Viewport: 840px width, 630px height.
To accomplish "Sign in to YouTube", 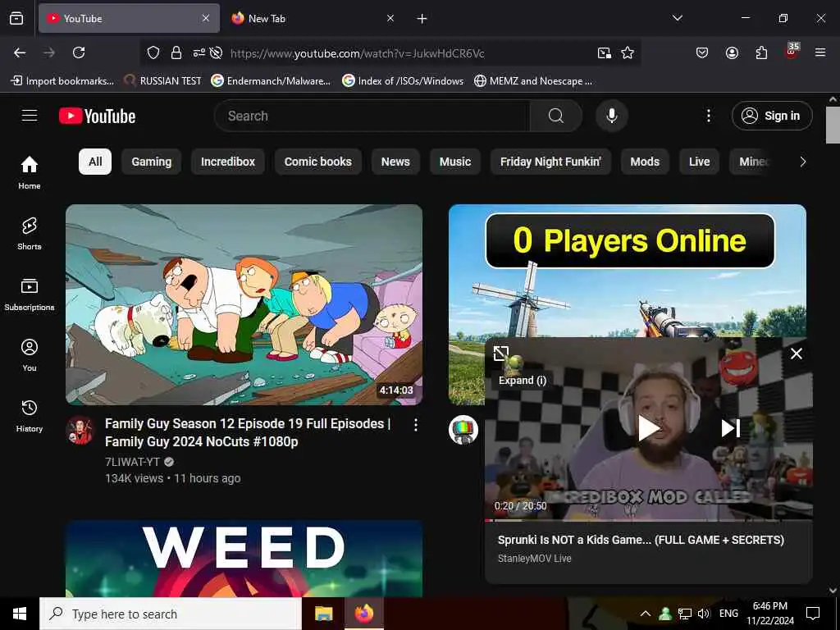I will click(772, 116).
